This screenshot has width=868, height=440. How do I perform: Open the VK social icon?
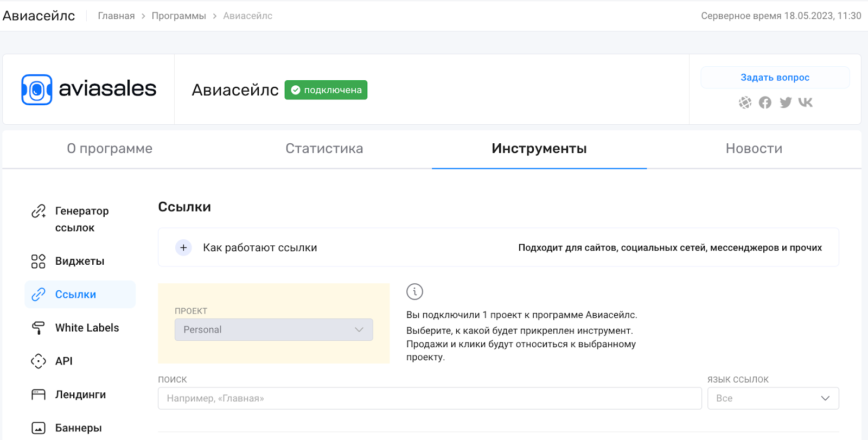click(x=806, y=103)
